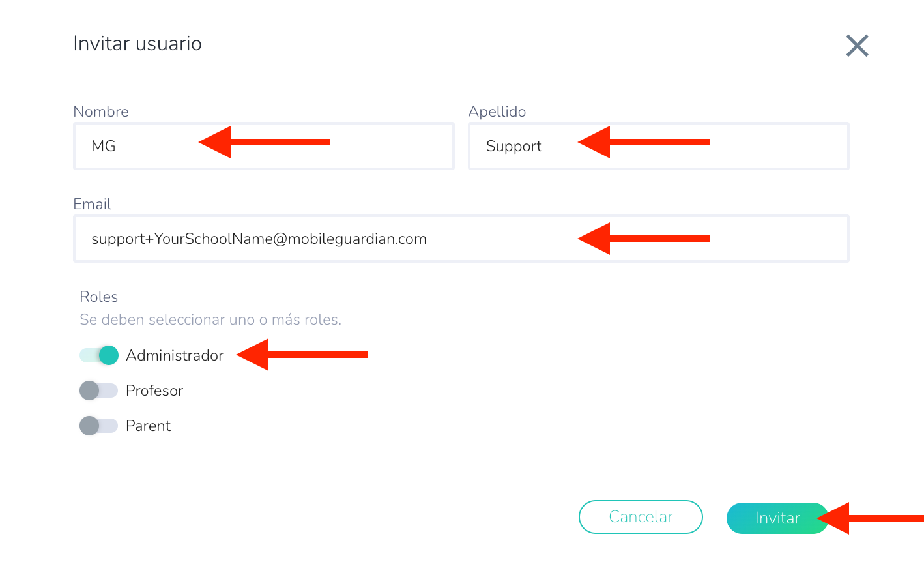Click the hint about selecting one or more roles

[x=210, y=319]
